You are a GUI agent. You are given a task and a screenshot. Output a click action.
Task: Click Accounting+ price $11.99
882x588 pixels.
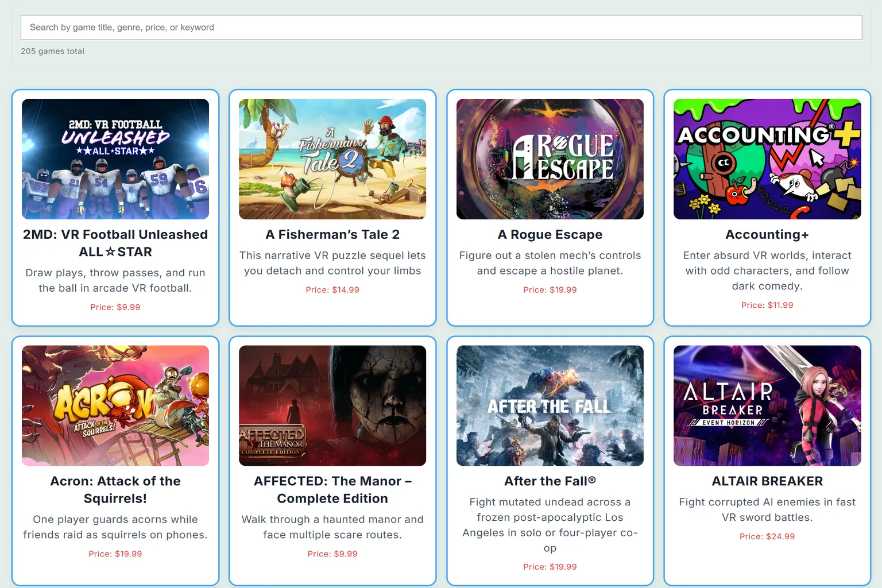point(767,305)
